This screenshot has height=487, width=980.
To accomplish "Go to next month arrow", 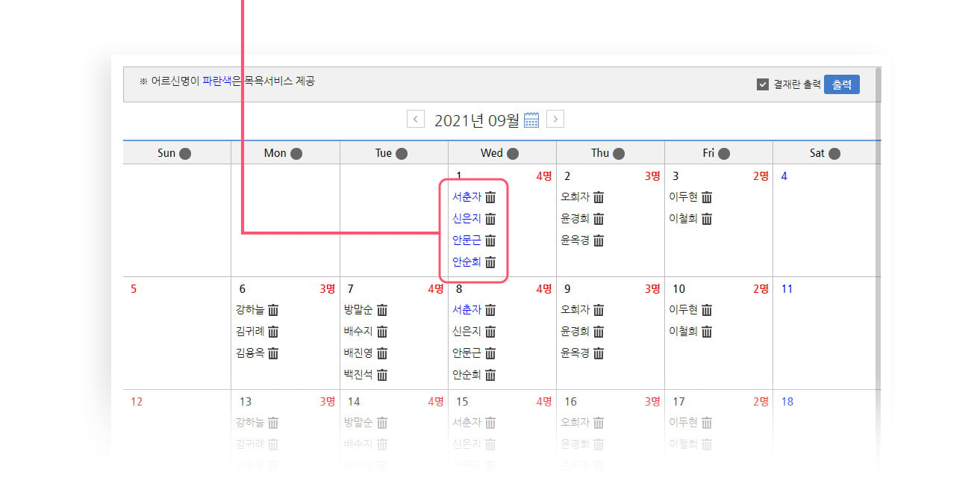I will coord(555,120).
